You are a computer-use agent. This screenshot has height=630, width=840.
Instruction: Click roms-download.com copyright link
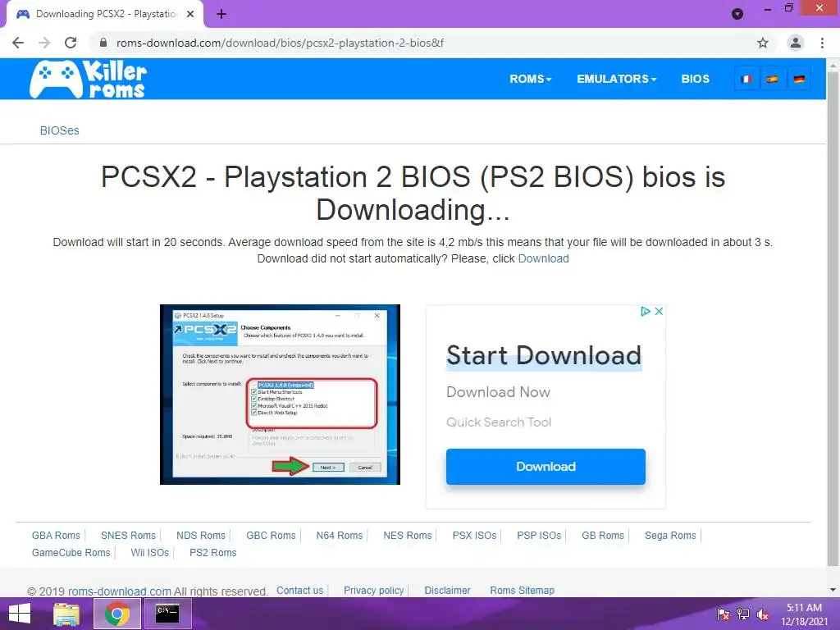[120, 591]
